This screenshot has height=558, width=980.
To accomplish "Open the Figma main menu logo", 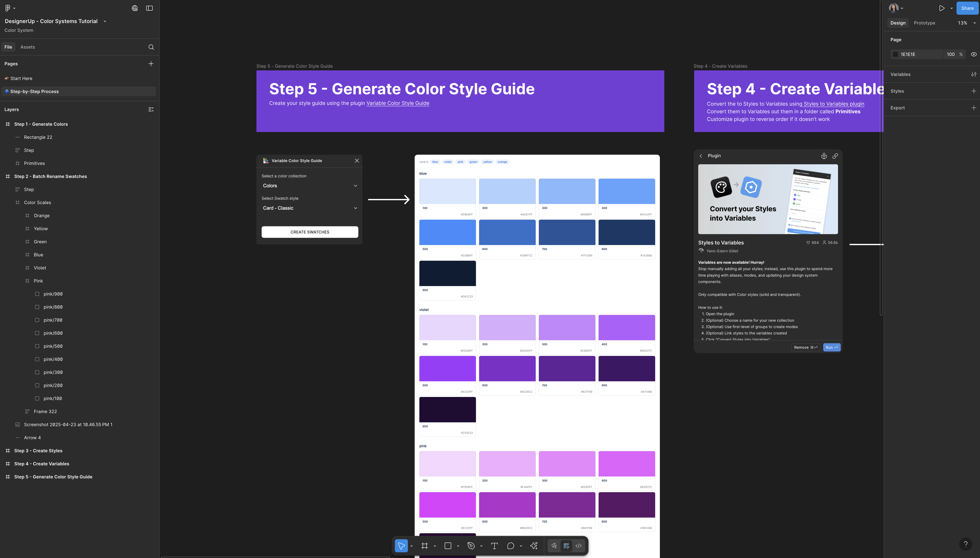I will 8,8.
